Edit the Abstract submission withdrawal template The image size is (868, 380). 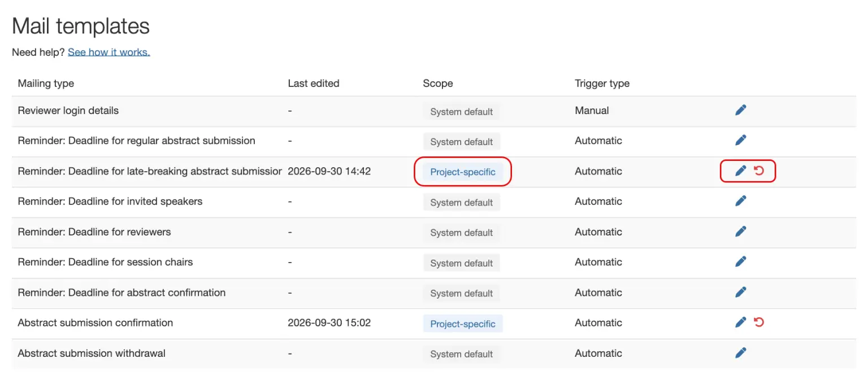[x=740, y=353]
